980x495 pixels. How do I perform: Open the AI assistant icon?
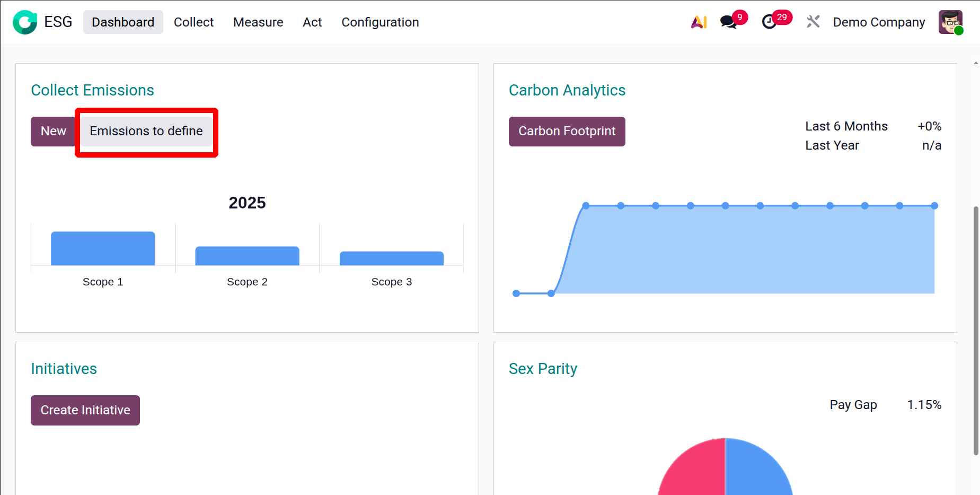click(x=699, y=22)
